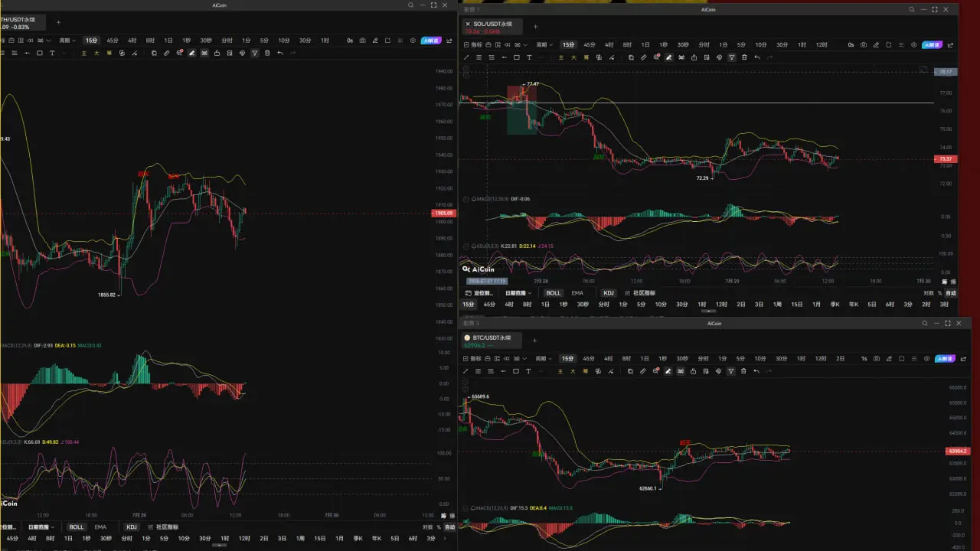
Task: Switch BTC chart to 4时 interval
Action: click(x=608, y=358)
